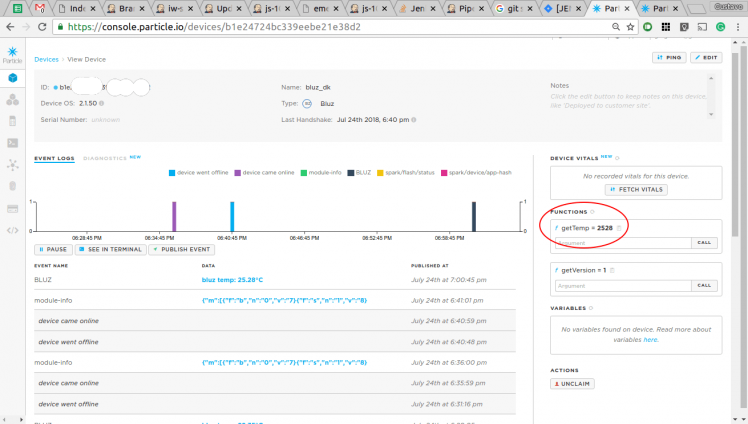Open the Products icon in sidebar

tap(13, 99)
